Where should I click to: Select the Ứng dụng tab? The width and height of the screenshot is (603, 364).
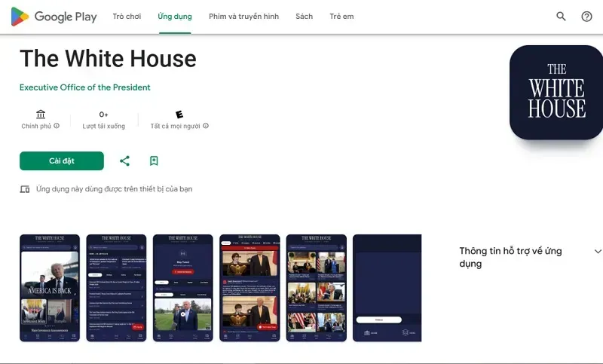tap(175, 17)
